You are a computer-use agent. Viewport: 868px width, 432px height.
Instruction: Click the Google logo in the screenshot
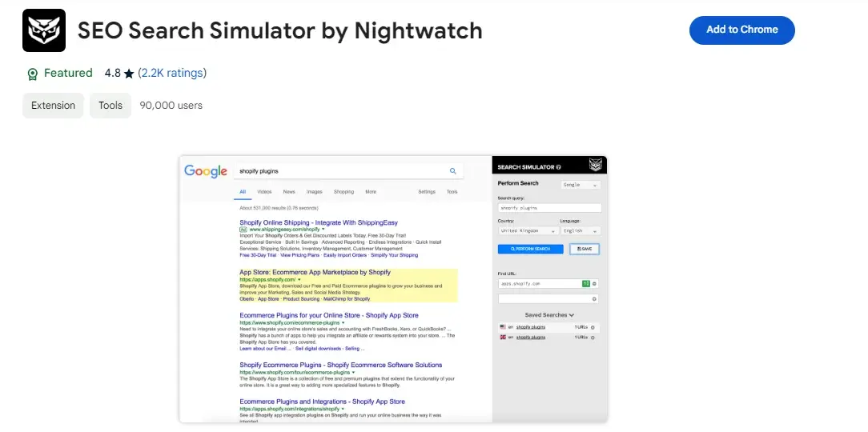pos(206,171)
